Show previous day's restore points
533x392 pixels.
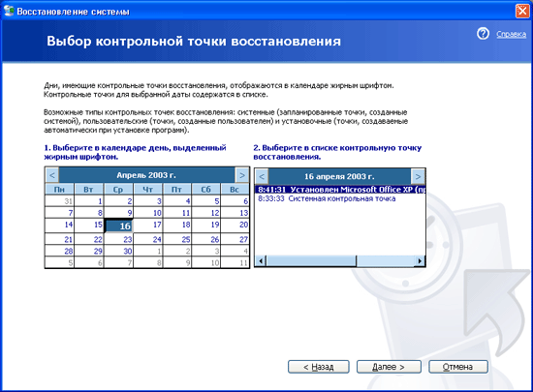pos(262,176)
